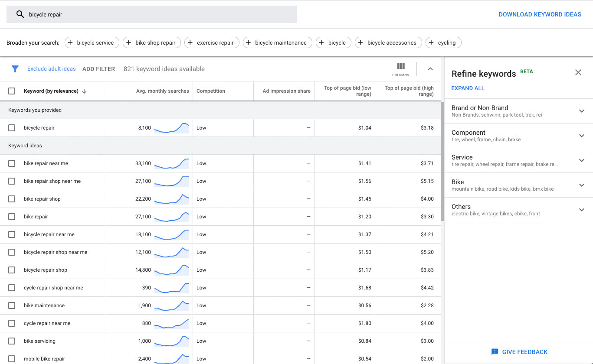Add the 'bicycle' broaden suggestion chip

pos(333,42)
